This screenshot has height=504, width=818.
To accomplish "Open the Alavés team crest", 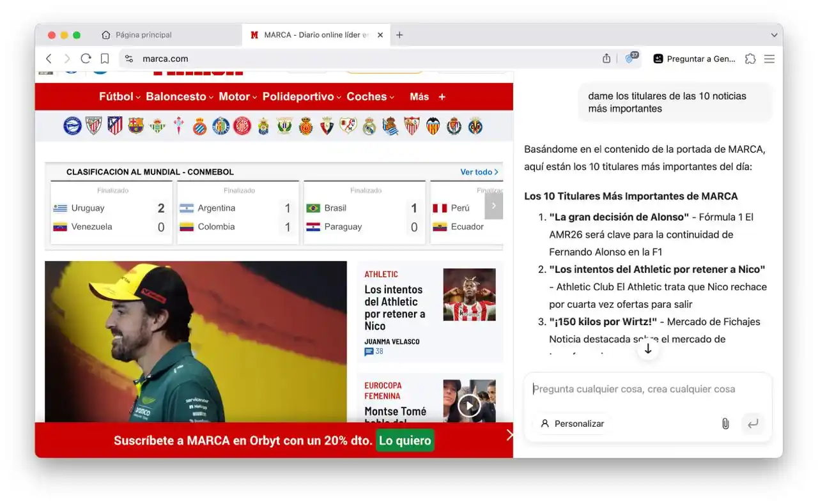I will 72,125.
